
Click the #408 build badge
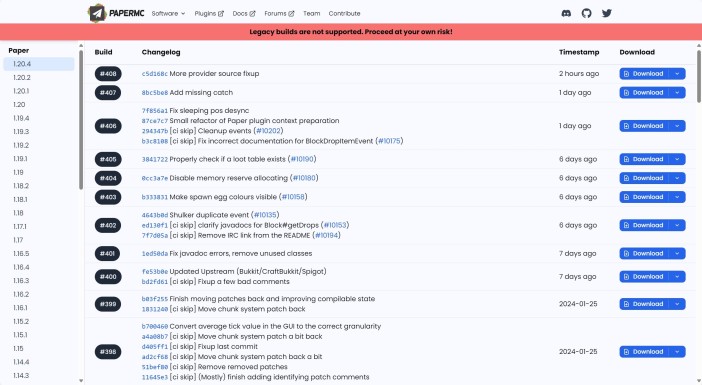pos(108,74)
